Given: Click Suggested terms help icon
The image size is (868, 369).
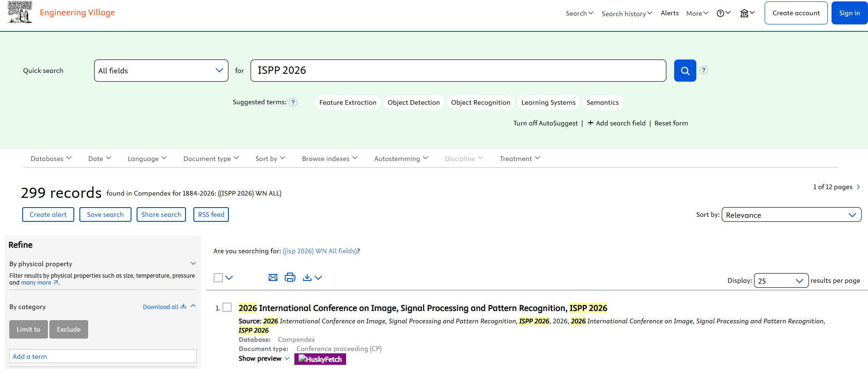Looking at the screenshot, I should 293,102.
